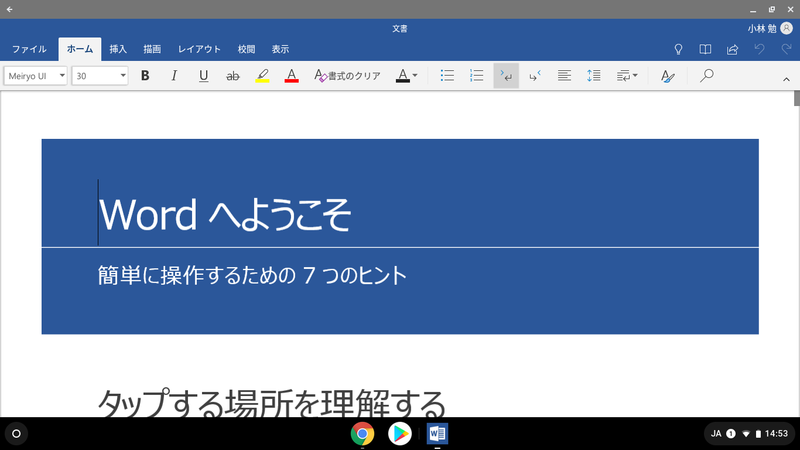Screen dimensions: 800x450
Task: Click the Tell Me lightbulb icon
Action: point(678,49)
